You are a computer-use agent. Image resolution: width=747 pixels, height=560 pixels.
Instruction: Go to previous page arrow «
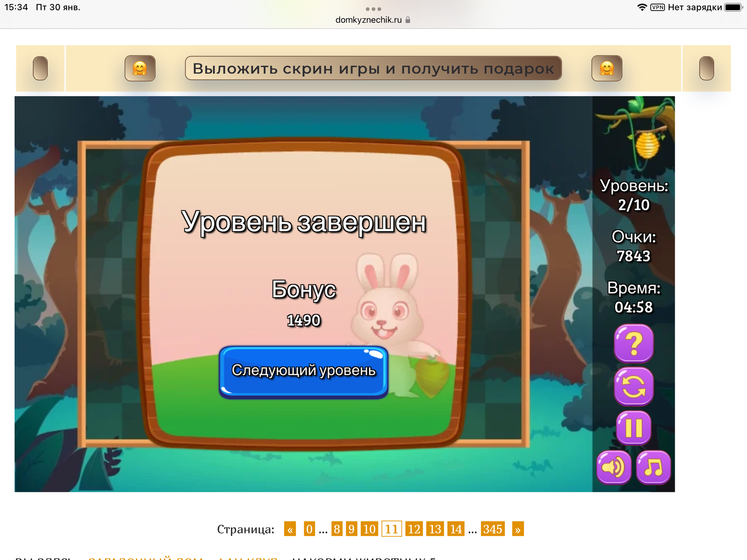[290, 529]
